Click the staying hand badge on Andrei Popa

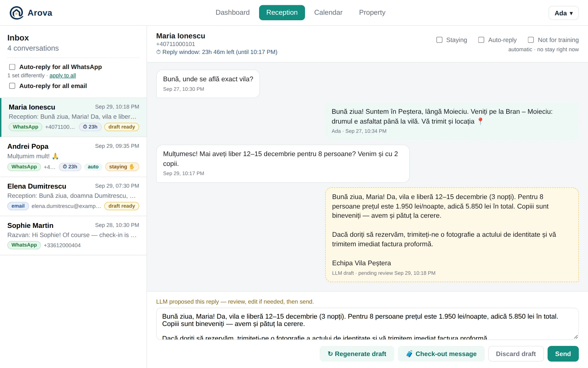(x=122, y=167)
